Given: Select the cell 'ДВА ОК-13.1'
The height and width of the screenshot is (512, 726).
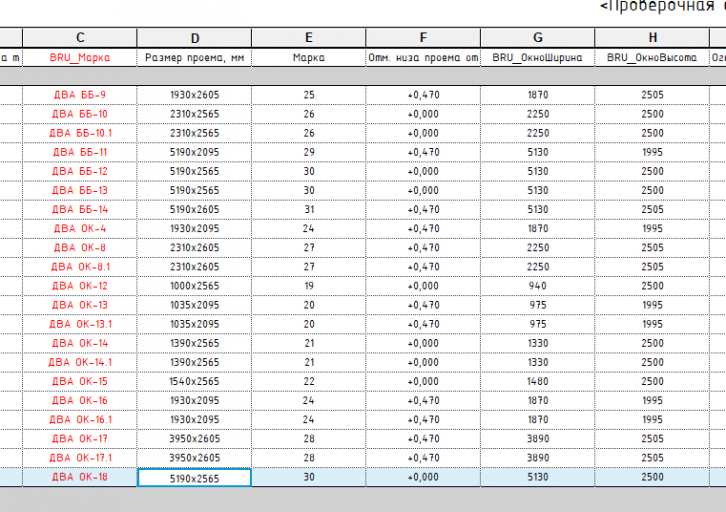Looking at the screenshot, I should [x=80, y=324].
